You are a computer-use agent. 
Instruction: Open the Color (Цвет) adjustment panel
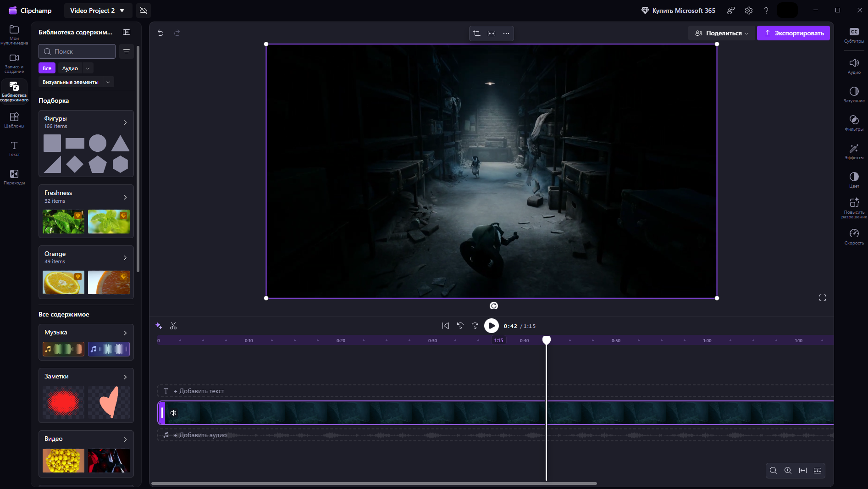click(x=854, y=180)
